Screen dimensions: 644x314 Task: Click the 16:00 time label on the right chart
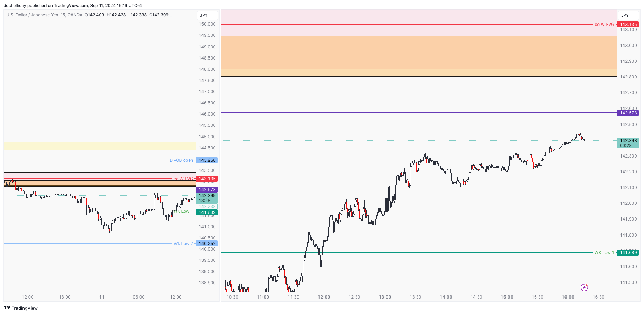coord(568,297)
